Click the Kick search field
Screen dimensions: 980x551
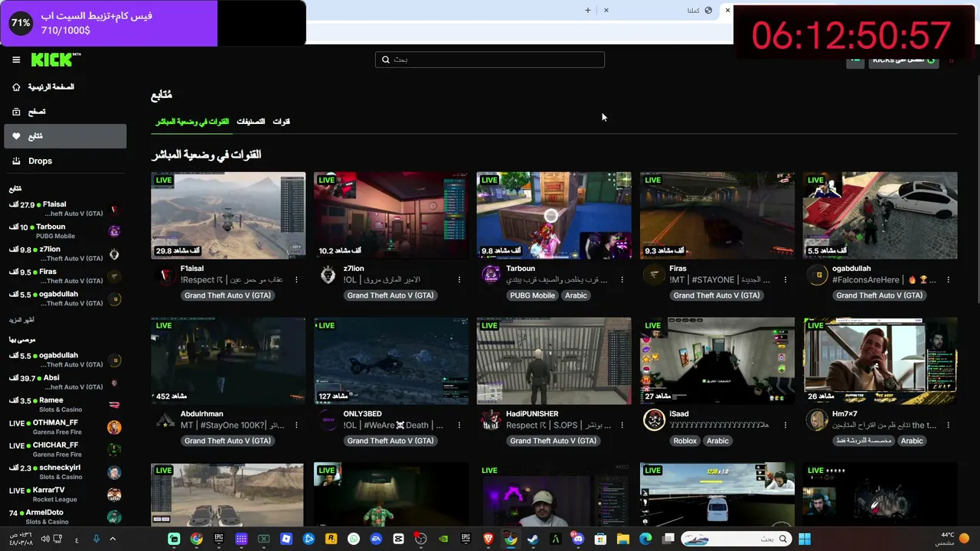pos(490,60)
